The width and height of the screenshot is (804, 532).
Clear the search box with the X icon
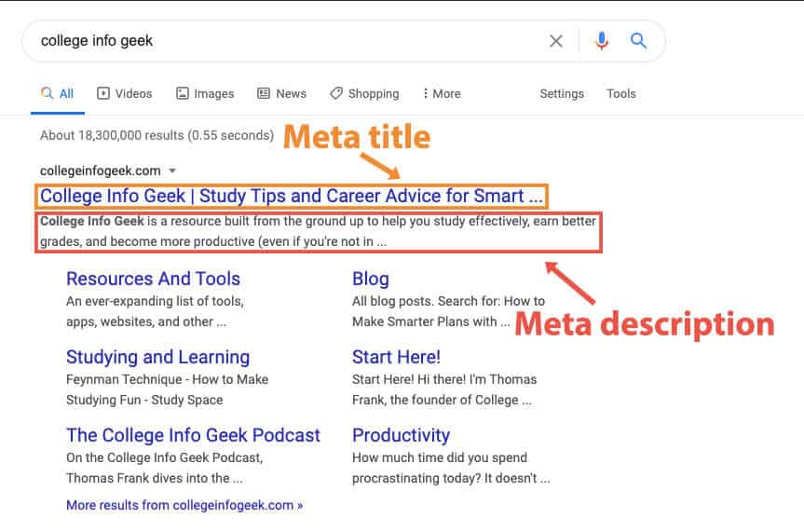coord(556,41)
